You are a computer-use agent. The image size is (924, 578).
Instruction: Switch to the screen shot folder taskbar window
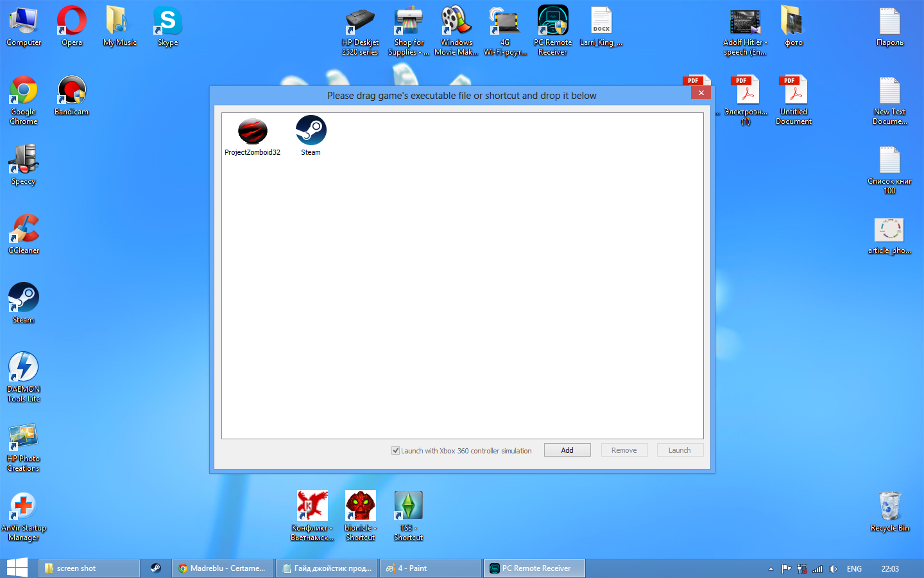coord(89,568)
